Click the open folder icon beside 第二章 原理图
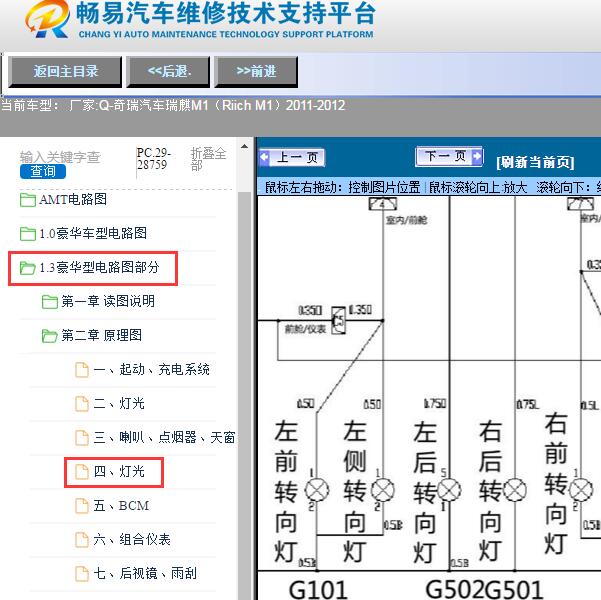This screenshot has width=601, height=600. coord(50,336)
